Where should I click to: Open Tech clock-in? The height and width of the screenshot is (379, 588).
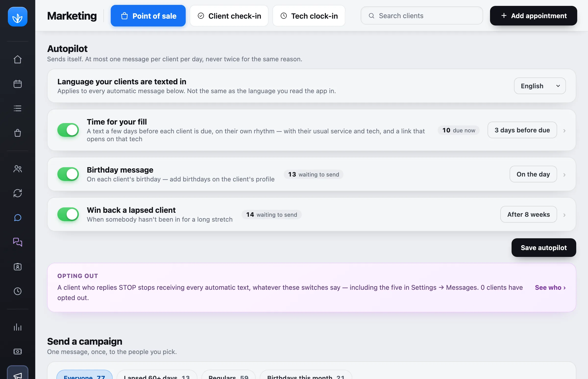(x=309, y=16)
